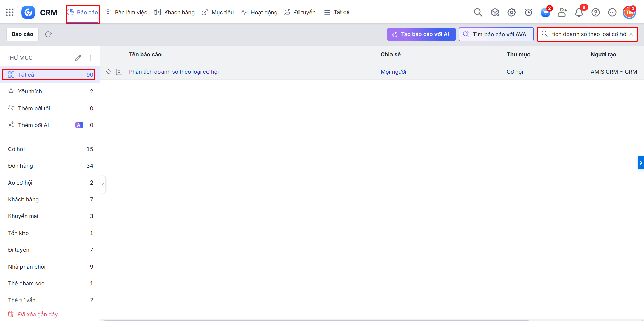Viewport: 644px width, 321px height.
Task: Star the Phân tích doanh số report
Action: pyautogui.click(x=109, y=72)
